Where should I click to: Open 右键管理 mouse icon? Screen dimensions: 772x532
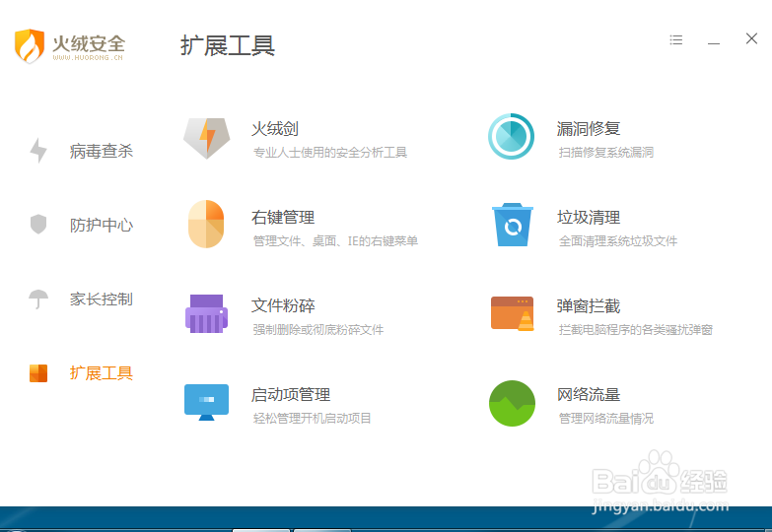click(206, 224)
